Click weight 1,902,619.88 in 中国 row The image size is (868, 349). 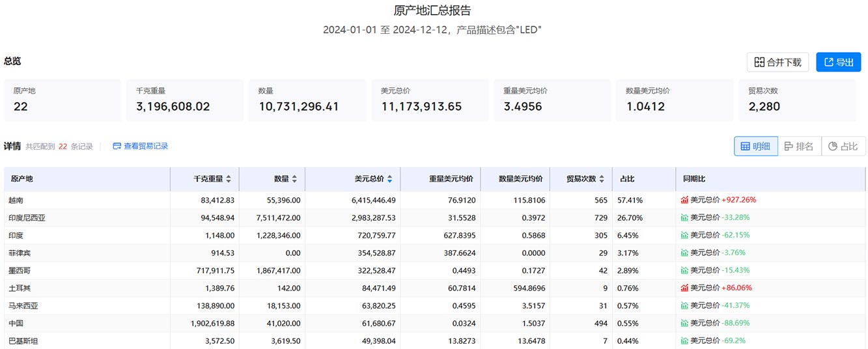(x=212, y=323)
